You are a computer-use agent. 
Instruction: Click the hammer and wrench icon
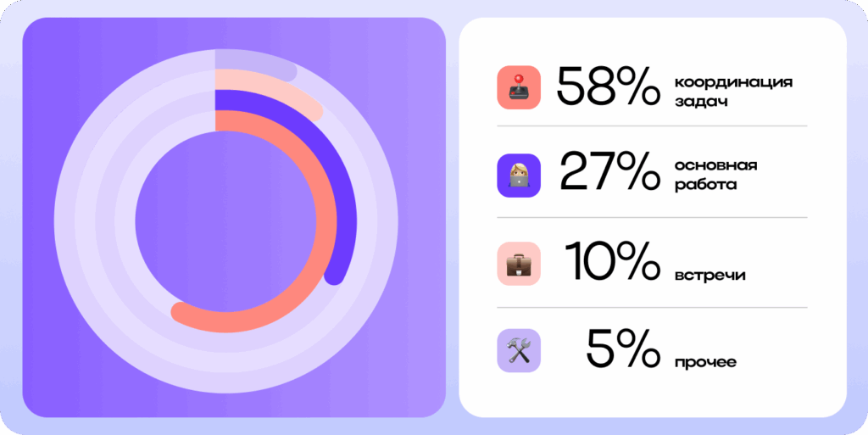519,350
